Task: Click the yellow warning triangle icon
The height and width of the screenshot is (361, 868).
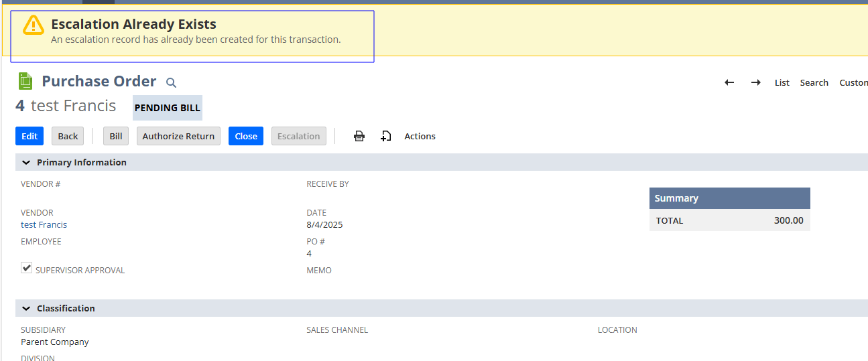Action: click(x=33, y=25)
